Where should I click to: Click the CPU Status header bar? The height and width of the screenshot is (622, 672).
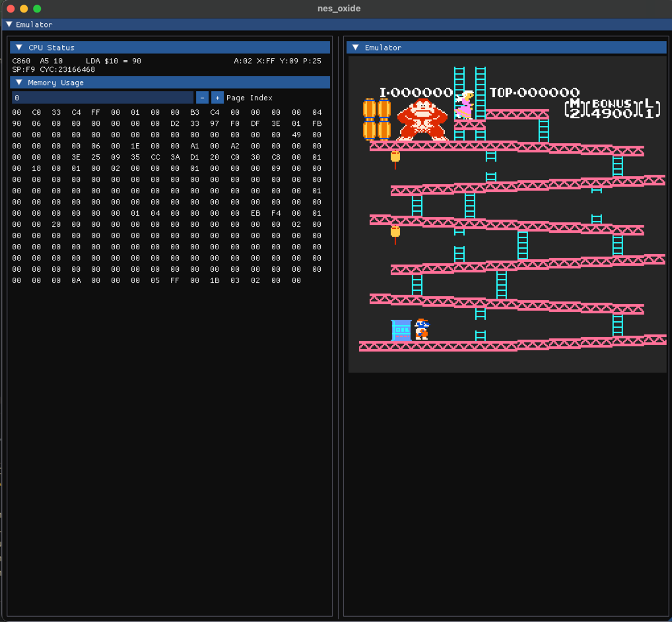click(x=170, y=47)
